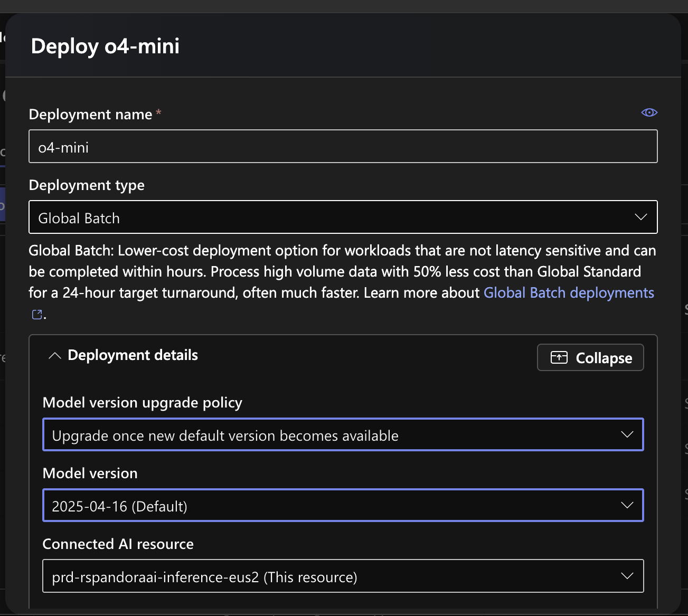The image size is (688, 616).
Task: Click the Deploy o4-mini dialog header
Action: coord(105,46)
